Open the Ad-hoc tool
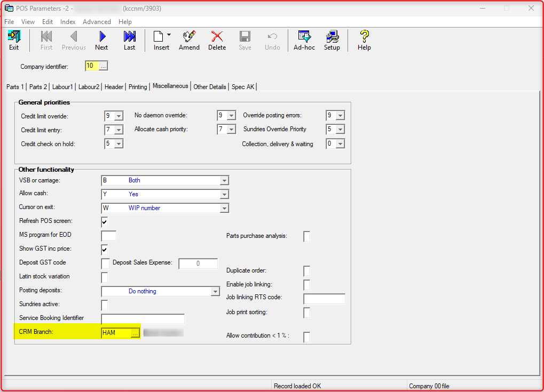This screenshot has height=392, width=544. click(304, 41)
